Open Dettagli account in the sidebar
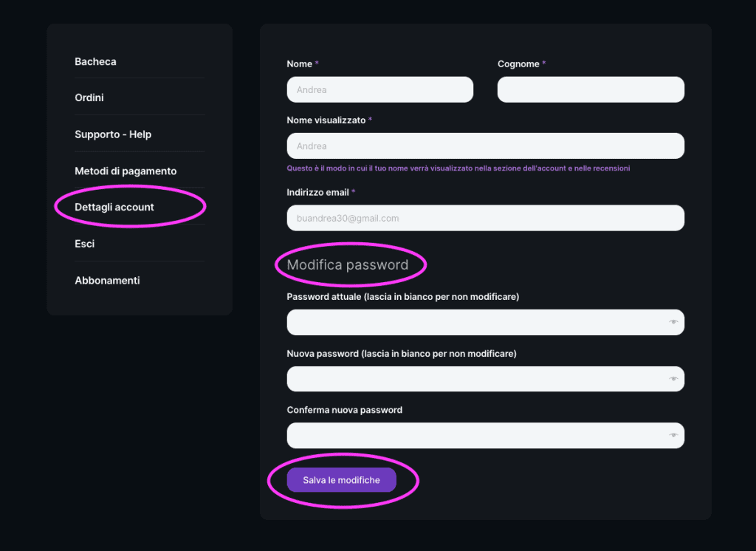The height and width of the screenshot is (551, 756). (x=114, y=207)
